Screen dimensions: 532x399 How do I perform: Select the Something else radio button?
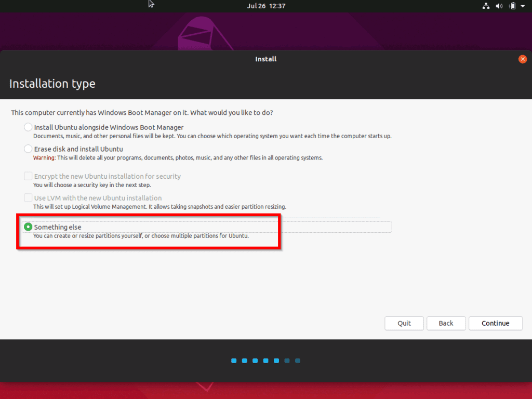coord(28,227)
